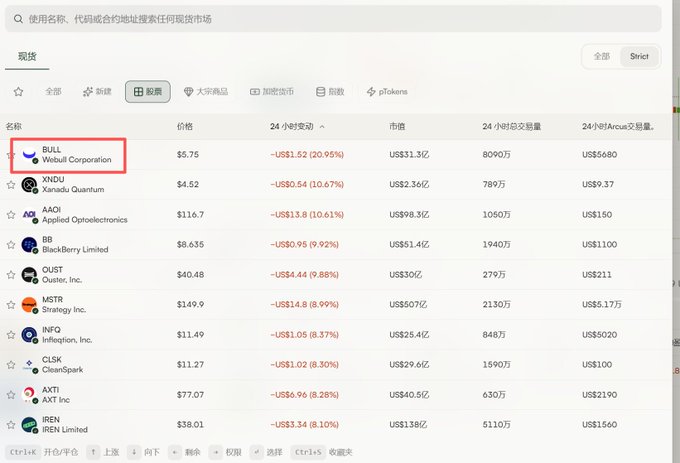
Task: Select the Ouster, Inc. name
Action: [x=62, y=280]
